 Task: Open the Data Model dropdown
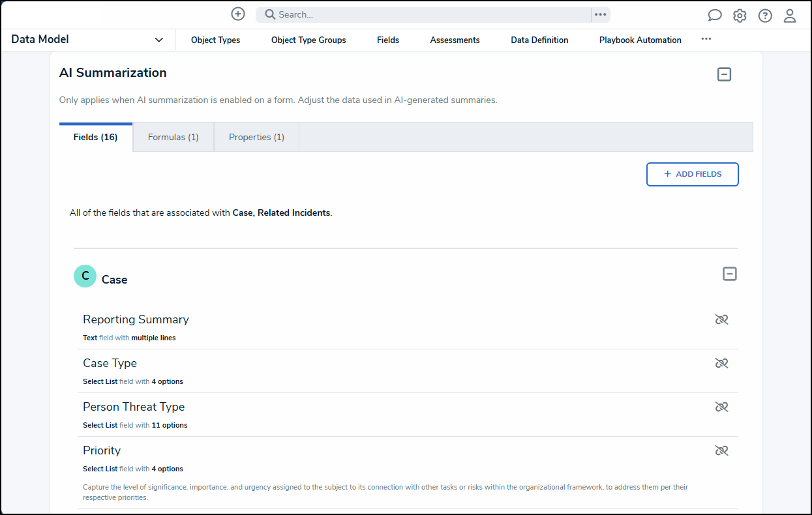[x=87, y=40]
